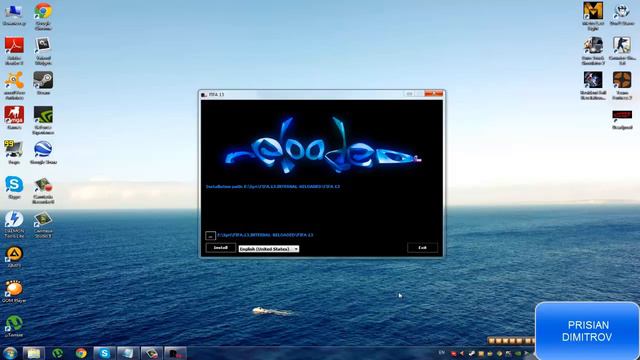Click the Chrome taskbar icon

tap(81, 353)
